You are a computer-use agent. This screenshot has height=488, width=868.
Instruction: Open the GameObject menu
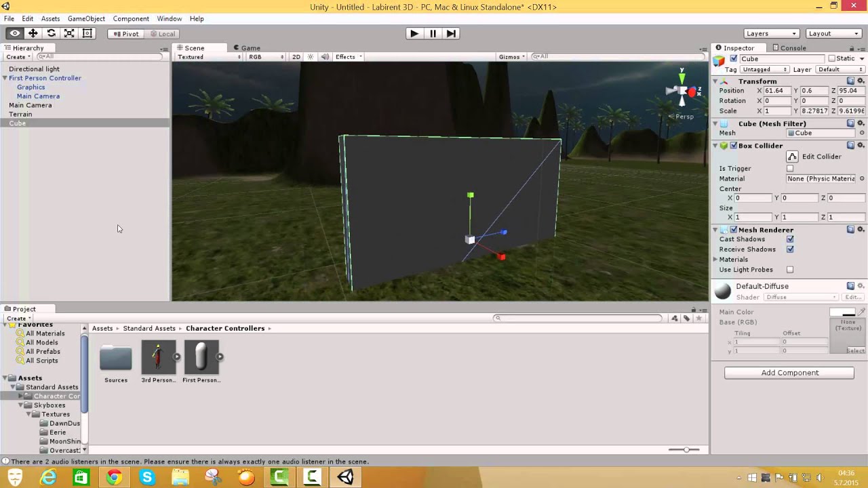pos(86,18)
